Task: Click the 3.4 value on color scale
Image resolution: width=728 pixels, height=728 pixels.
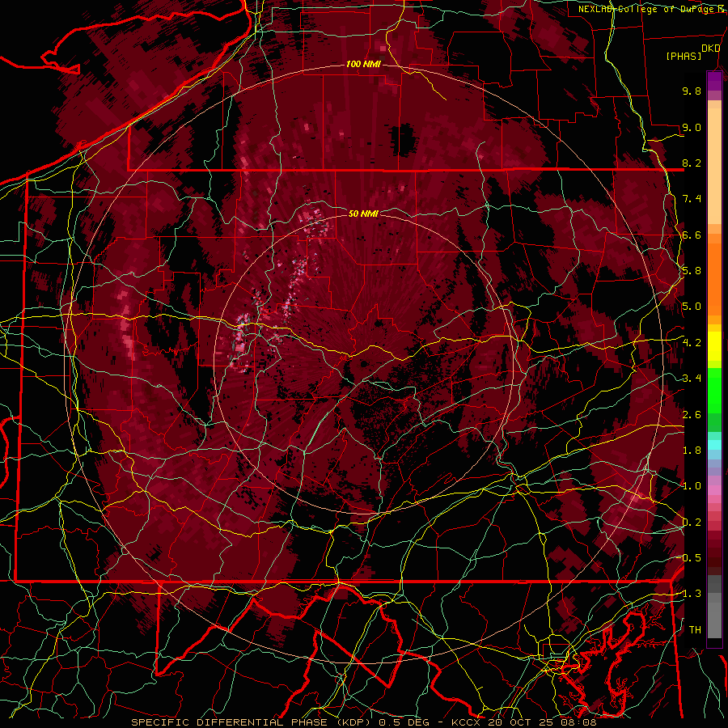Action: 692,379
